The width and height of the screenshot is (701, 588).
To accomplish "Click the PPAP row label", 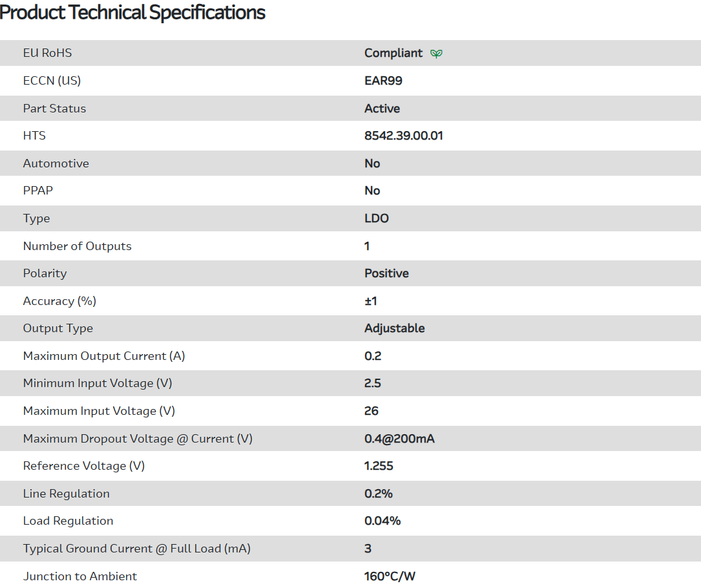I will click(x=38, y=191).
